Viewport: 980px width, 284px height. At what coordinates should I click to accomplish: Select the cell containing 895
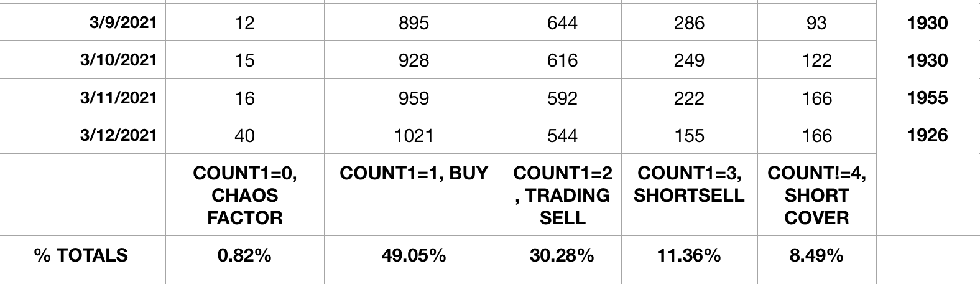pyautogui.click(x=414, y=23)
